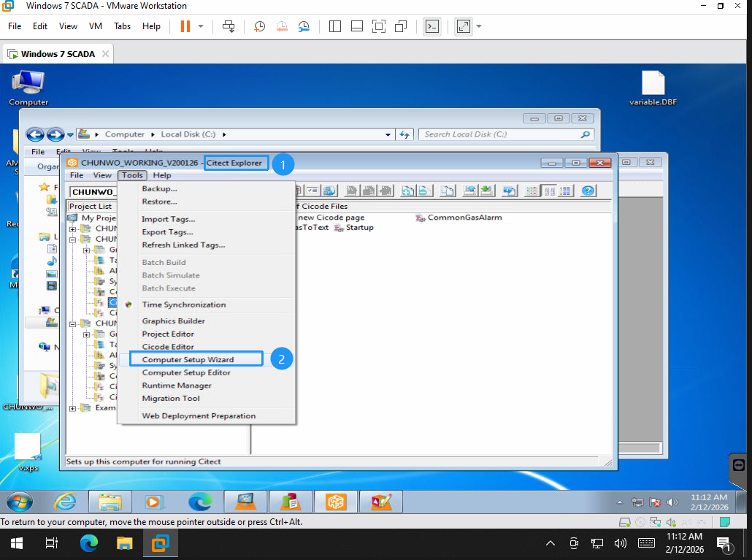752x560 pixels.
Task: Open the power options dropdown next to pause
Action: pos(201,26)
